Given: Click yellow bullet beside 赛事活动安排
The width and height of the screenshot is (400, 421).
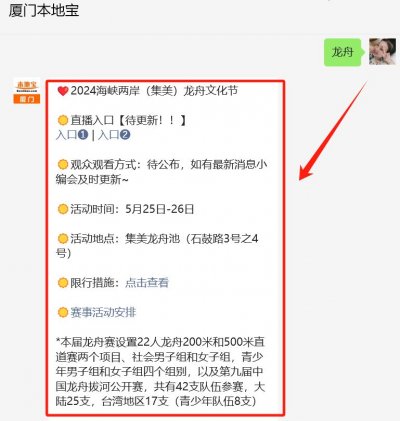Looking at the screenshot, I should (x=63, y=312).
